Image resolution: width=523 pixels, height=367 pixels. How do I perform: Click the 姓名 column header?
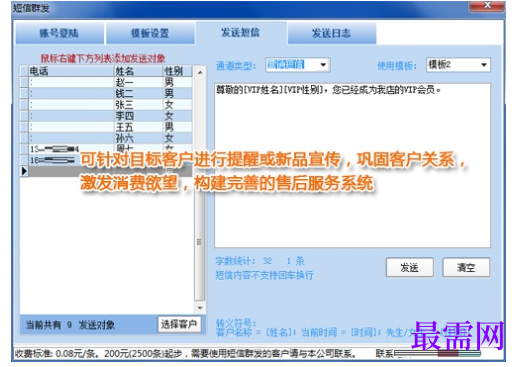coord(138,71)
